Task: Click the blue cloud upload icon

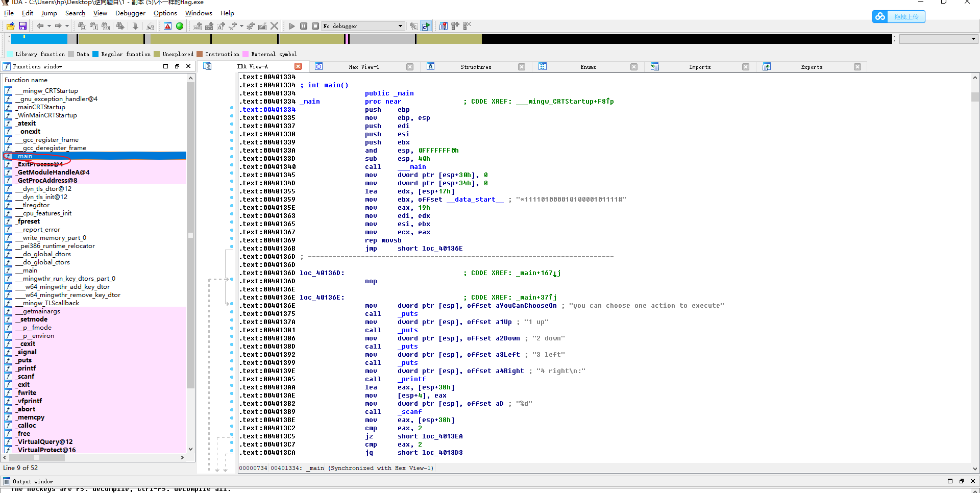Action: point(880,17)
